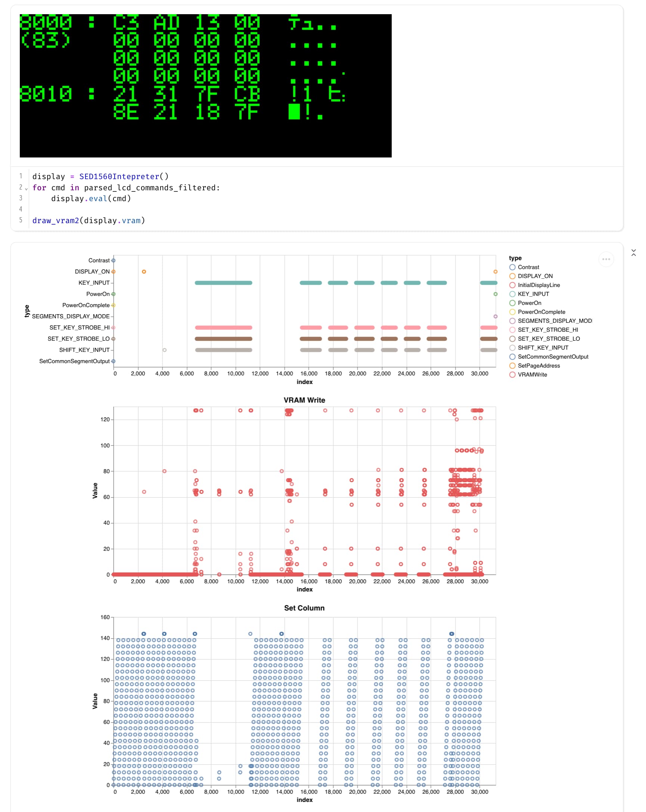This screenshot has height=812, width=646.
Task: Place cursor on draw_vram2 code line
Action: 88,220
